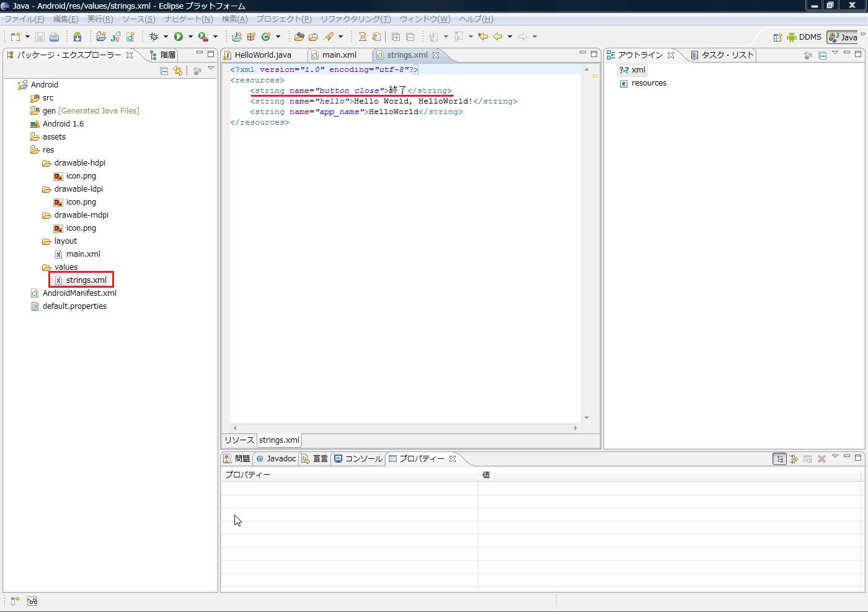
Task: Open the Back history dropdown arrow
Action: pyautogui.click(x=510, y=37)
